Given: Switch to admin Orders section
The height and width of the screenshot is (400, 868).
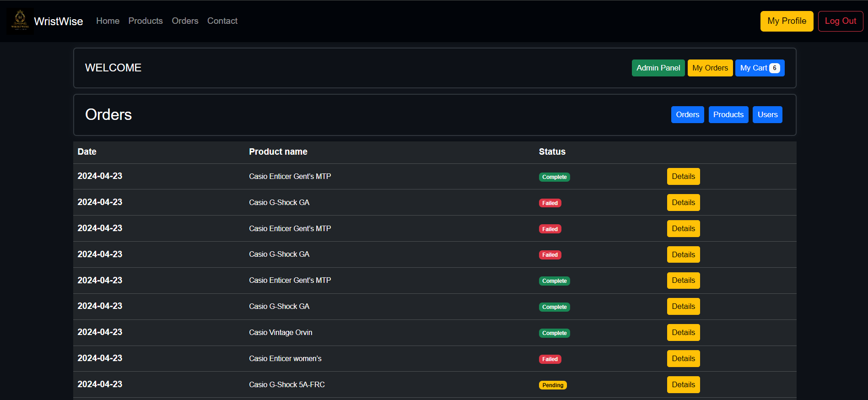Looking at the screenshot, I should [687, 115].
